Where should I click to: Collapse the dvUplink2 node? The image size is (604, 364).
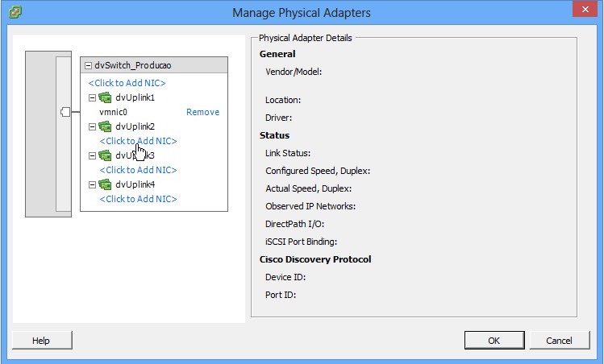[x=93, y=126]
